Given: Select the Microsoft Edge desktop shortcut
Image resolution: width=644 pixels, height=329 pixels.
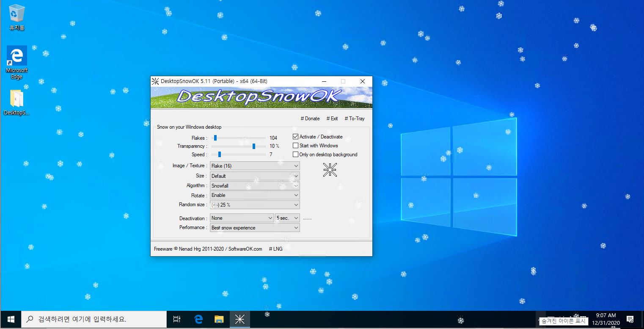Looking at the screenshot, I should click(x=17, y=62).
